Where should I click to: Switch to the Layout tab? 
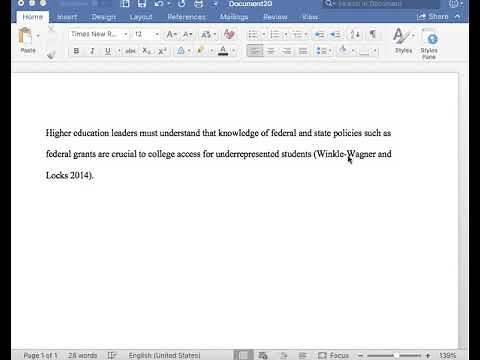pos(141,17)
